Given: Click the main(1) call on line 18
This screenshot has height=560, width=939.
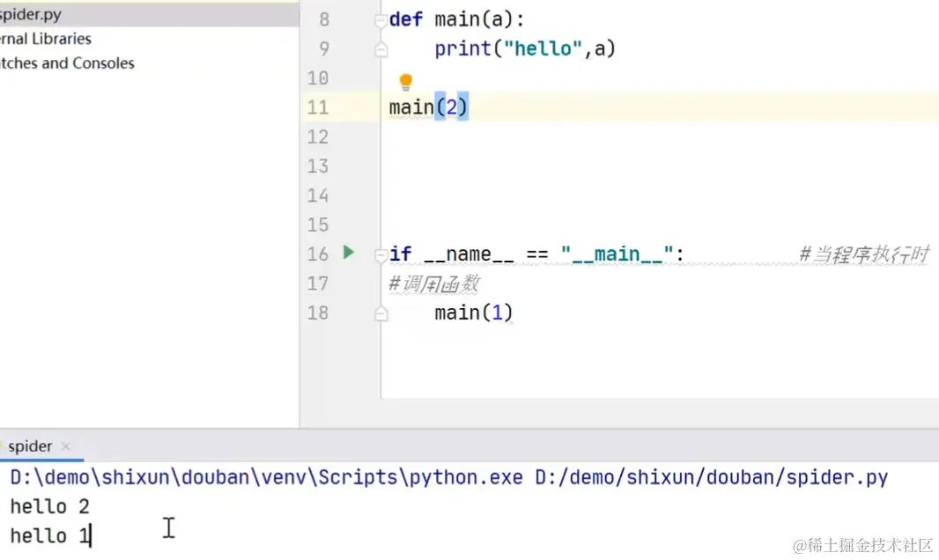Looking at the screenshot, I should click(x=474, y=313).
